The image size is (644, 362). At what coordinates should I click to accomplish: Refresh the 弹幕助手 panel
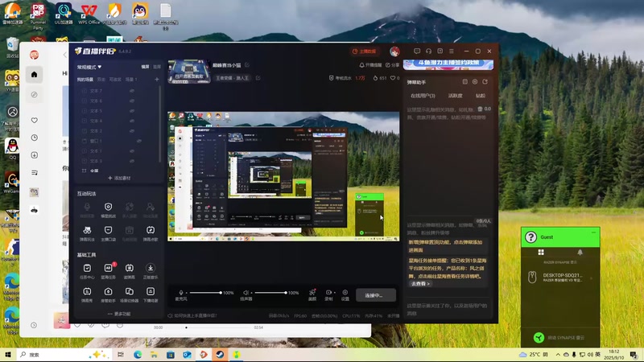click(485, 82)
